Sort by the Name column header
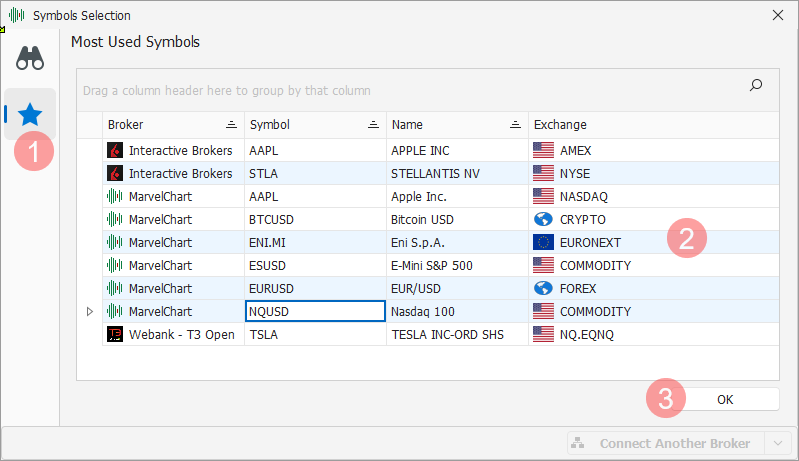 (458, 125)
